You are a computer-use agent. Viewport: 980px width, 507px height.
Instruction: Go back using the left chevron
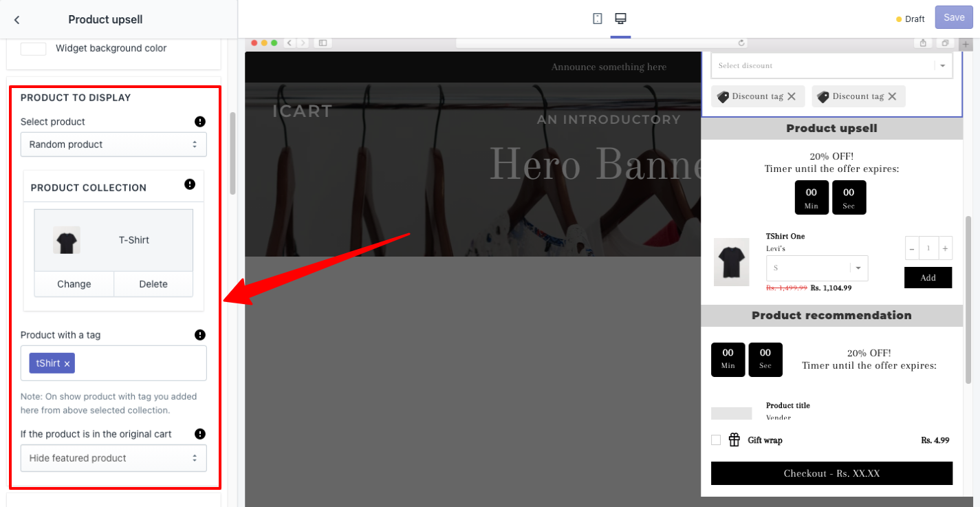pyautogui.click(x=17, y=20)
